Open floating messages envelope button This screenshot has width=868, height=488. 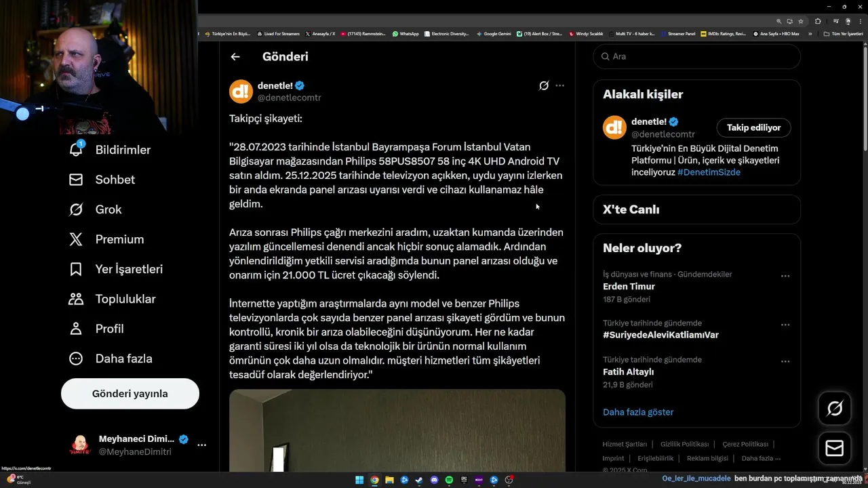835,449
